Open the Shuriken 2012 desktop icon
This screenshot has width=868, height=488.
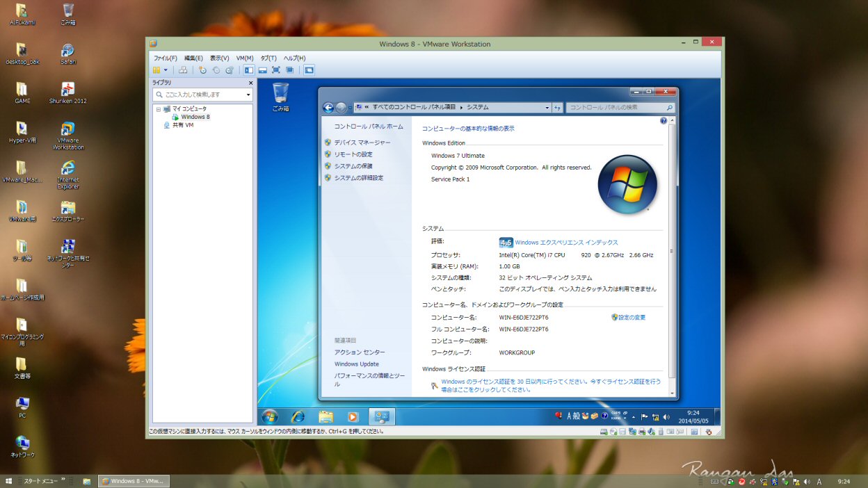[68, 93]
